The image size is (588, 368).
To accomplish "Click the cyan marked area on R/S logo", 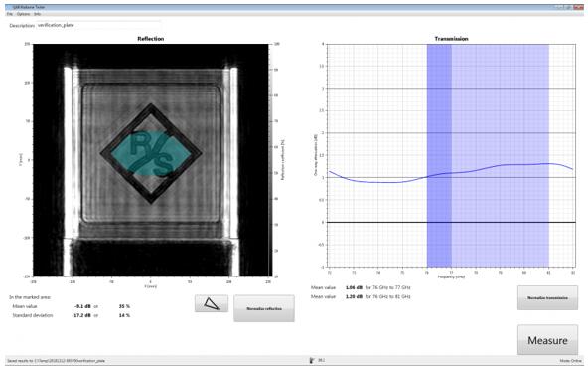I will click(x=151, y=153).
